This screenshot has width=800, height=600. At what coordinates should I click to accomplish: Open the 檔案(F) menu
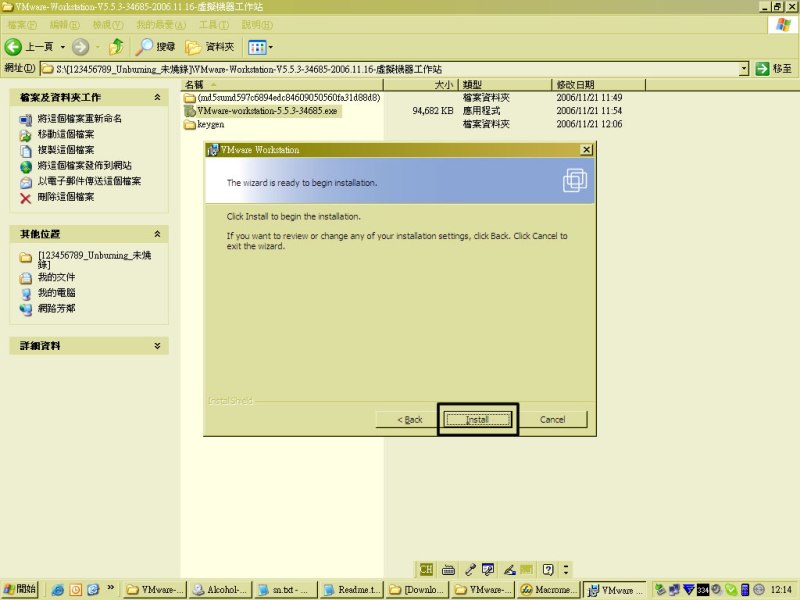22,24
